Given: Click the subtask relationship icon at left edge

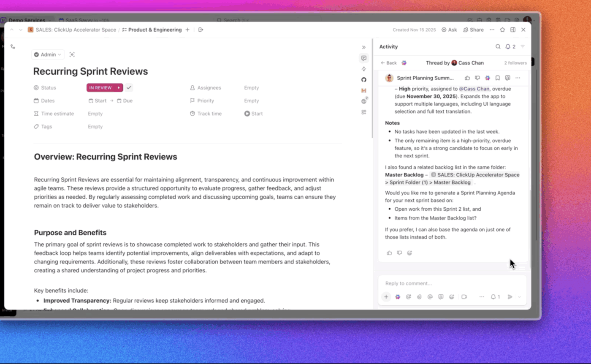Looking at the screenshot, I should (13, 47).
